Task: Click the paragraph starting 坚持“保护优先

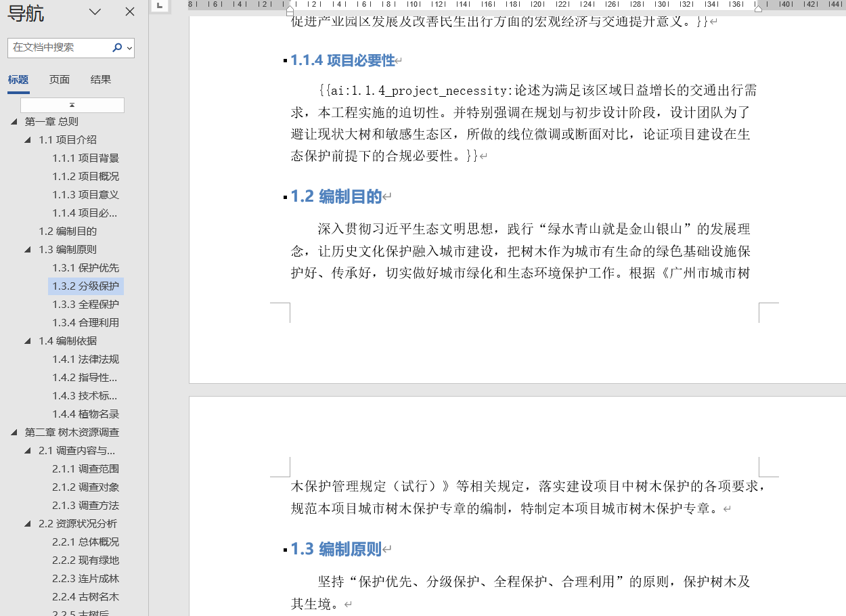Action: [x=520, y=592]
